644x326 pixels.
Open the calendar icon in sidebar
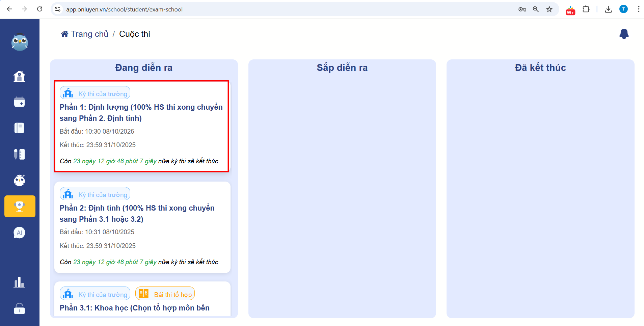(19, 102)
